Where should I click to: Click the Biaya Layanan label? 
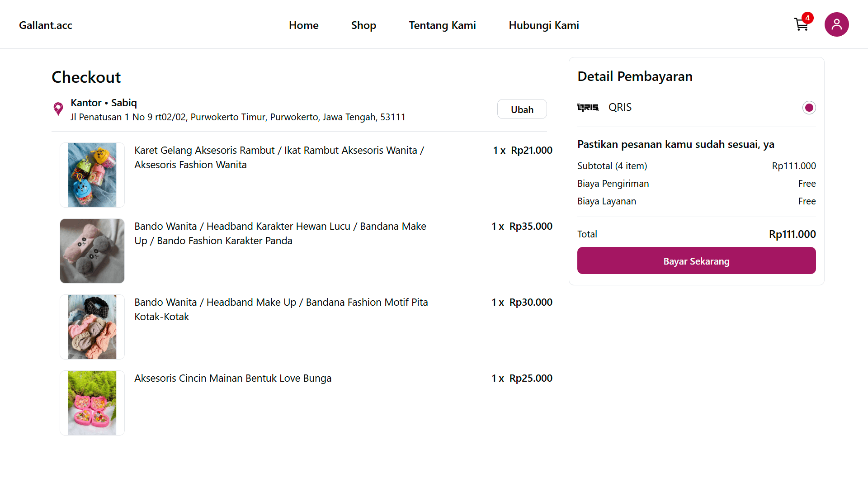click(607, 201)
